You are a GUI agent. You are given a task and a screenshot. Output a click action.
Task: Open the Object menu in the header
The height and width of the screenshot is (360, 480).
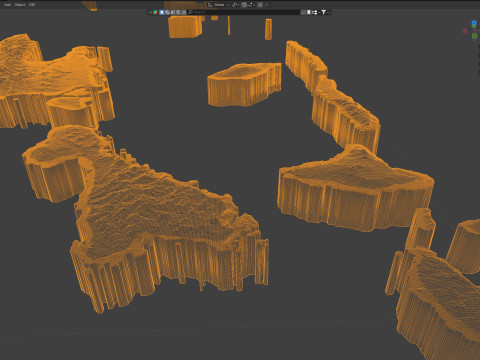(x=20, y=5)
